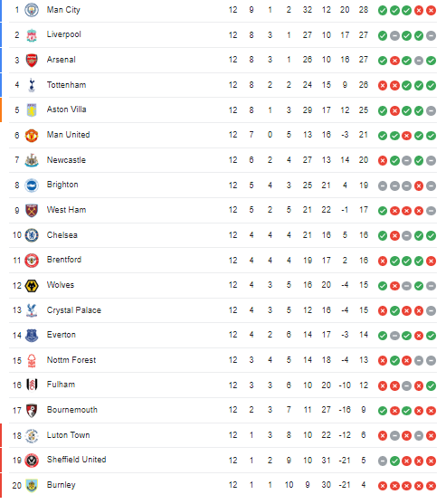
Task: Click the Arsenal club crest
Action: tap(32, 60)
